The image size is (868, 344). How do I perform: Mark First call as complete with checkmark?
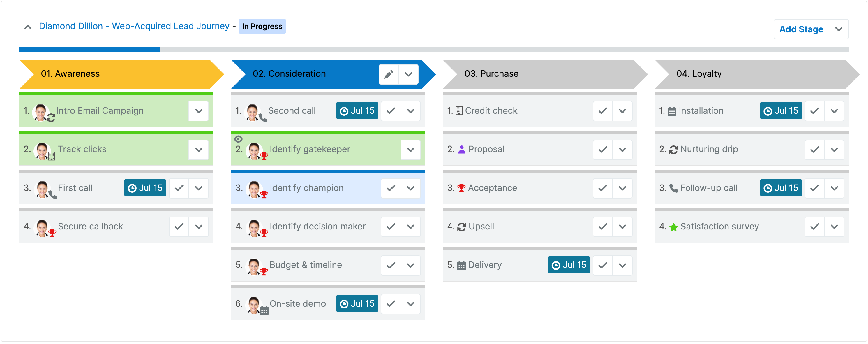tap(179, 188)
